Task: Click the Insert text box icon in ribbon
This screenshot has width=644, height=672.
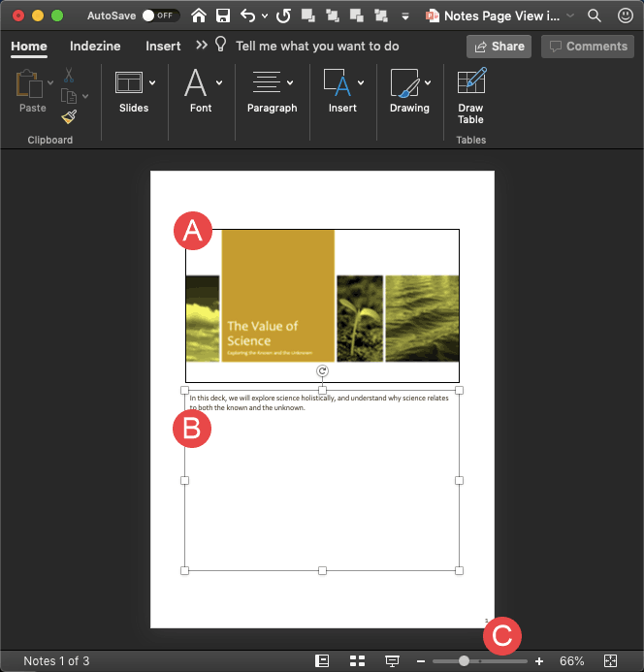Action: click(338, 82)
